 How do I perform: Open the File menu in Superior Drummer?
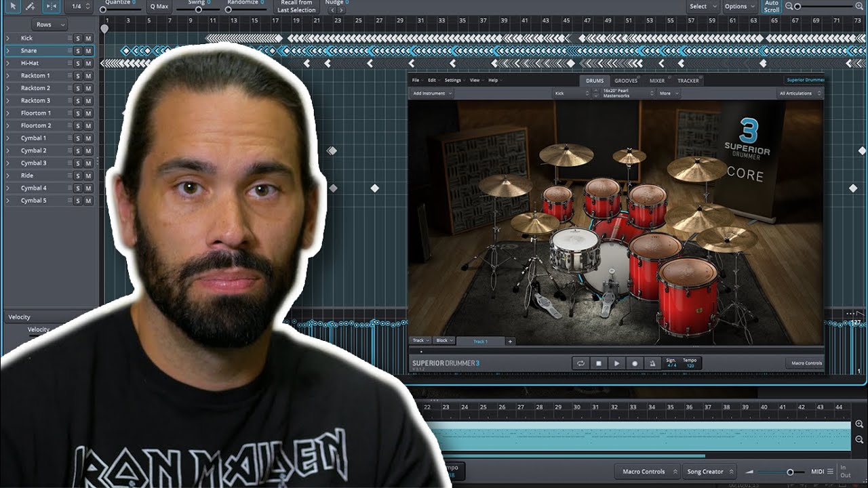[x=417, y=80]
